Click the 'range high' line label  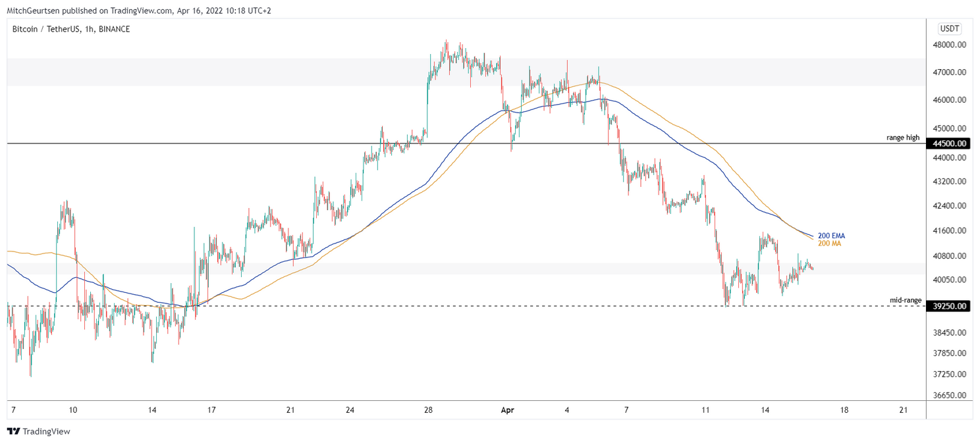coord(903,138)
